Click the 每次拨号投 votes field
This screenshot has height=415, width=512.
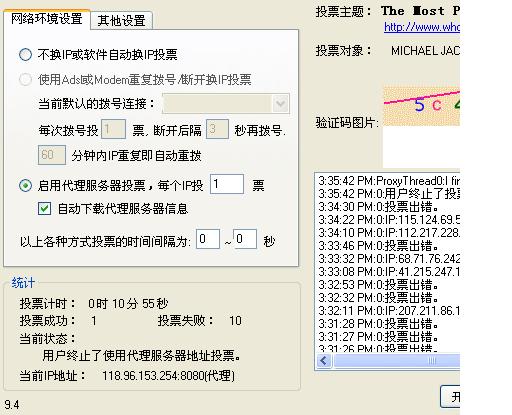point(113,129)
